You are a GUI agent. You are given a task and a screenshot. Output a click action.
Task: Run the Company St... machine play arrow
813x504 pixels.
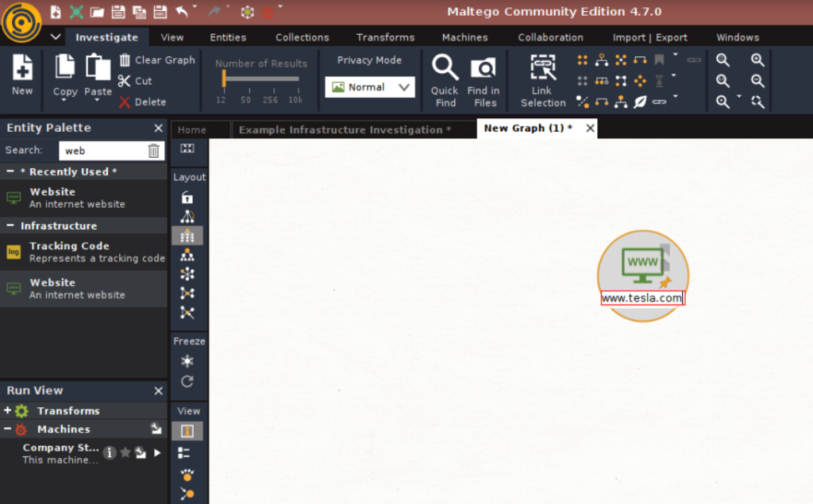(x=157, y=452)
